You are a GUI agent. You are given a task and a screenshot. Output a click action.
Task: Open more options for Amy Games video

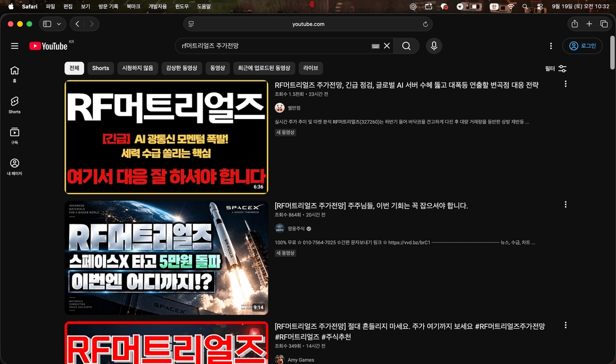point(565,325)
